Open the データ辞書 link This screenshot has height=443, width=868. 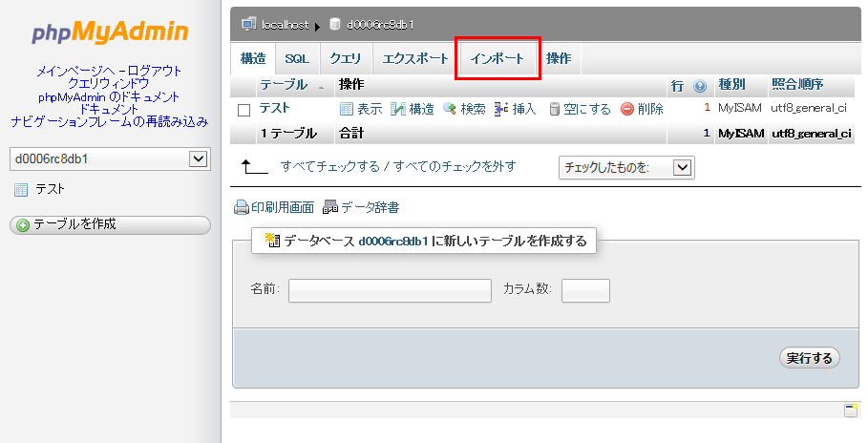click(370, 208)
